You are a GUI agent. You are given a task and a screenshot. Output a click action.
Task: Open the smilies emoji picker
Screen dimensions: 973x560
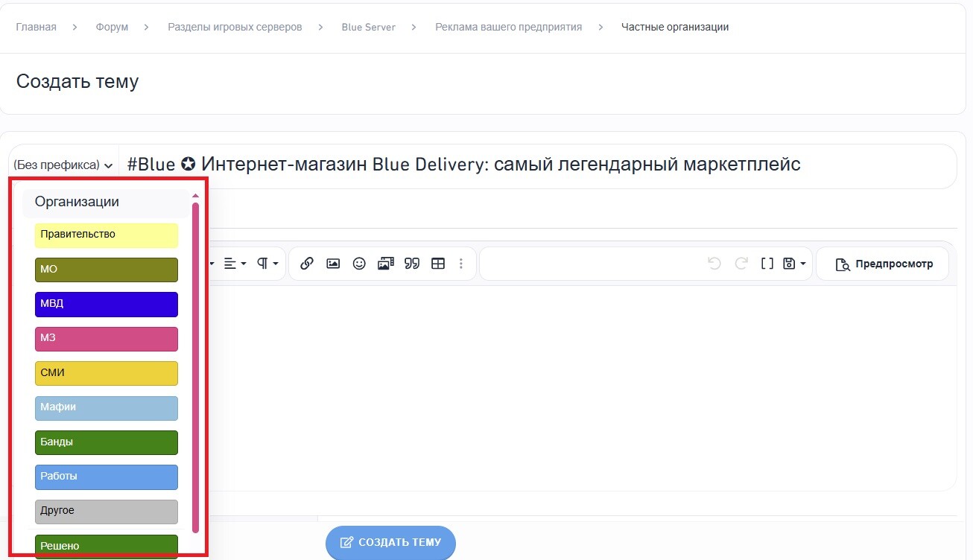359,264
